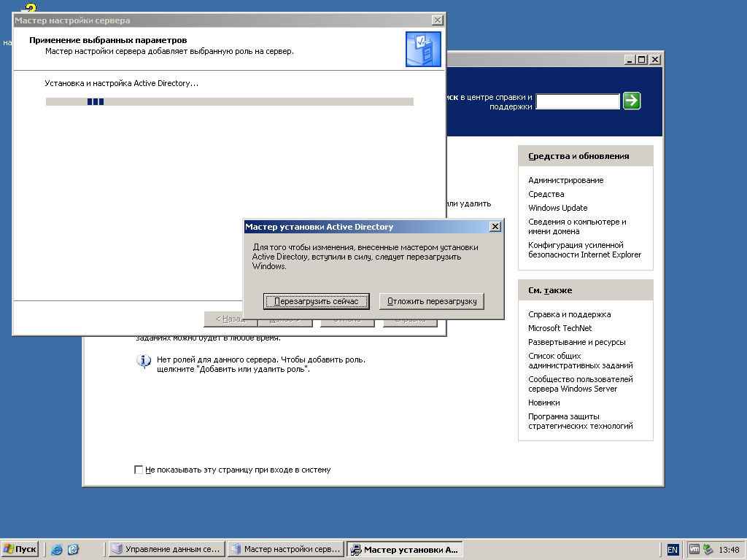The height and width of the screenshot is (560, 747).
Task: Launch Internet Explorer from quick launch
Action: pyautogui.click(x=57, y=550)
